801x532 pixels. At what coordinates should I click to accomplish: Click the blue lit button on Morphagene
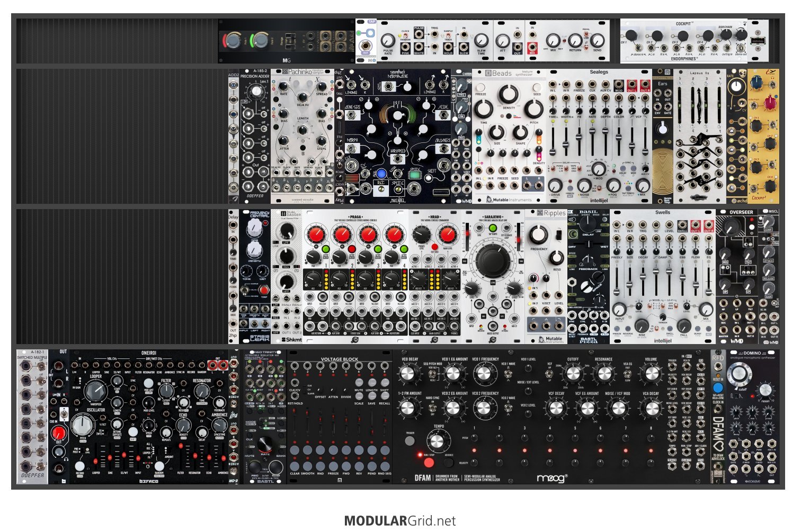[x=381, y=173]
